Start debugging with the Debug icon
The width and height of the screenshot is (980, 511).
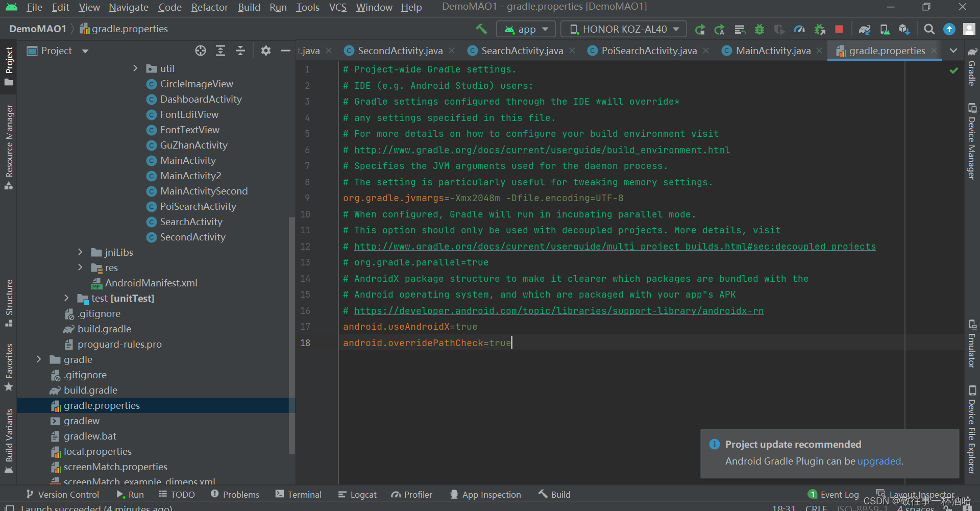point(759,29)
